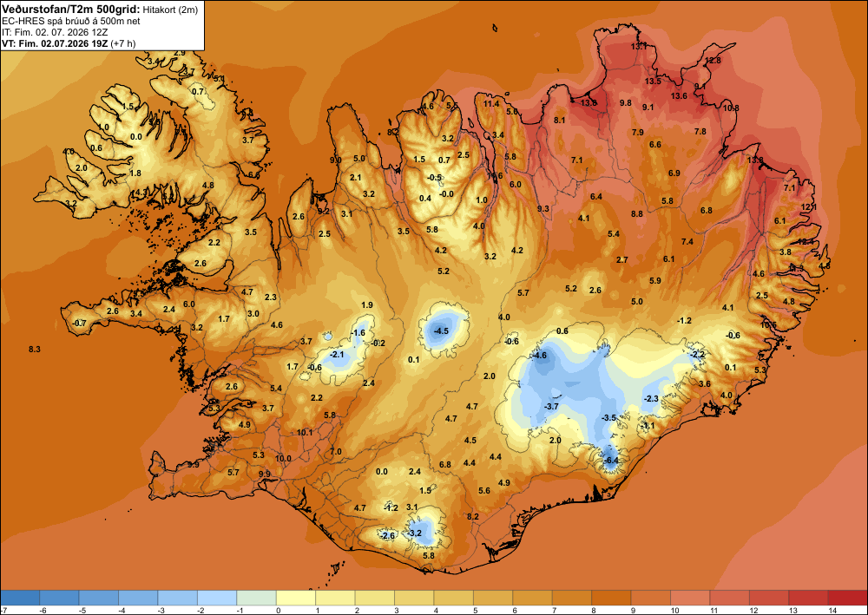Click the 1.9 temperature value

point(366,305)
